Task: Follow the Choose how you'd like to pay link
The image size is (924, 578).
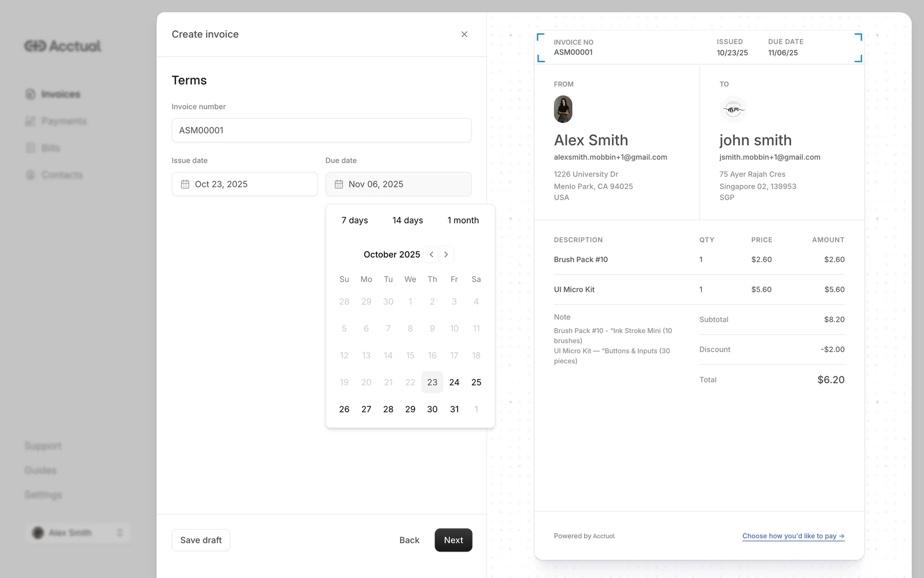Action: 793,536
